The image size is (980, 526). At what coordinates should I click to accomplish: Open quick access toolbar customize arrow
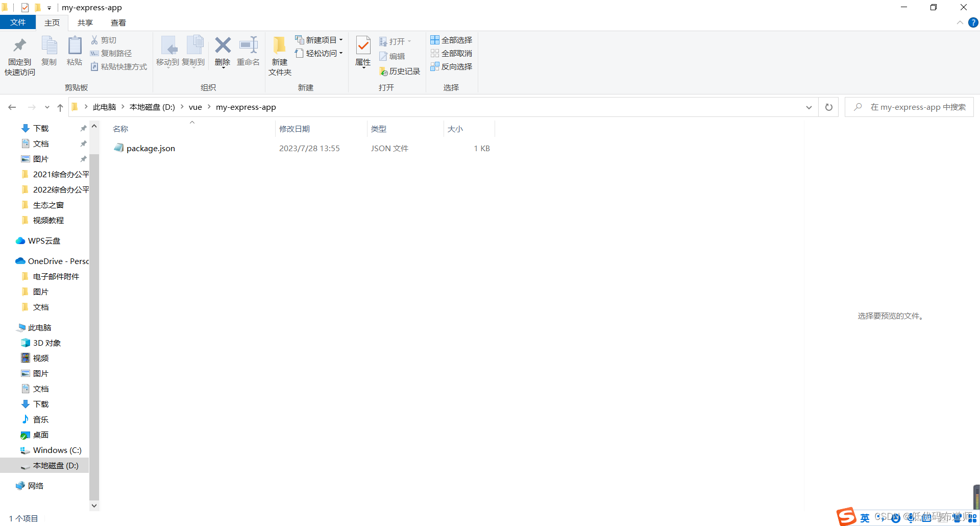point(49,8)
